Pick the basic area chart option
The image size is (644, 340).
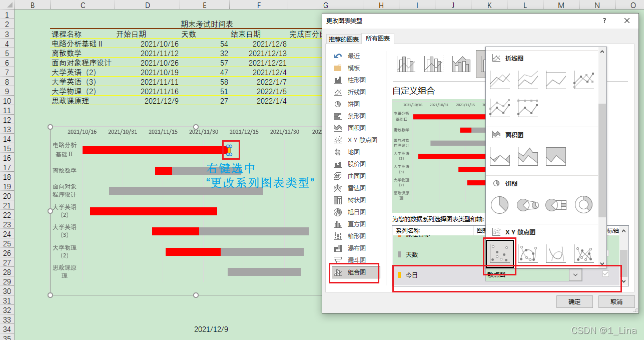click(499, 156)
